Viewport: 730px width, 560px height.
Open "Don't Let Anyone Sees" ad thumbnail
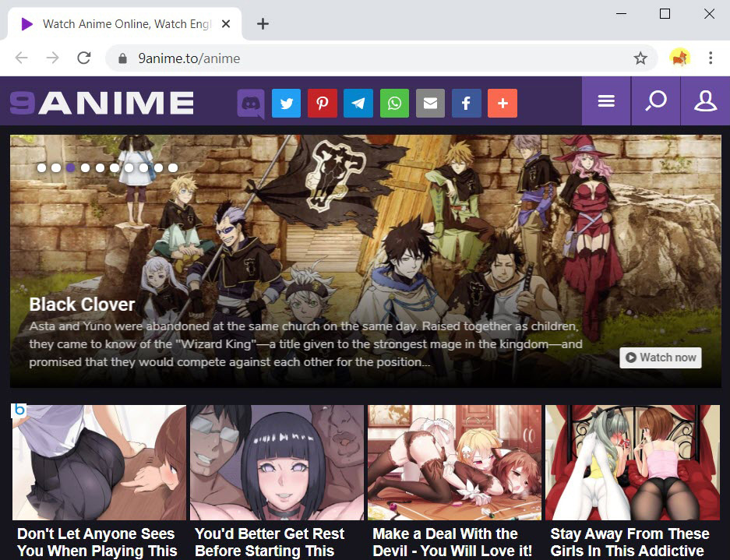pos(99,462)
